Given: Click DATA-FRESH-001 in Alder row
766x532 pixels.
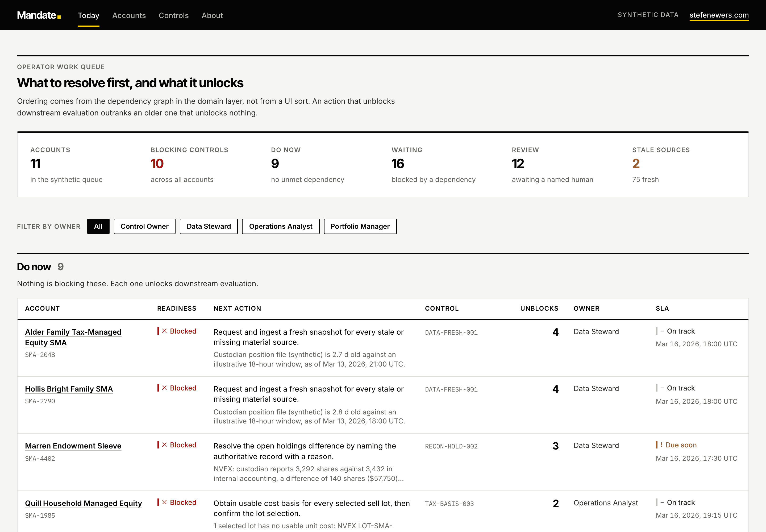Looking at the screenshot, I should coord(451,332).
